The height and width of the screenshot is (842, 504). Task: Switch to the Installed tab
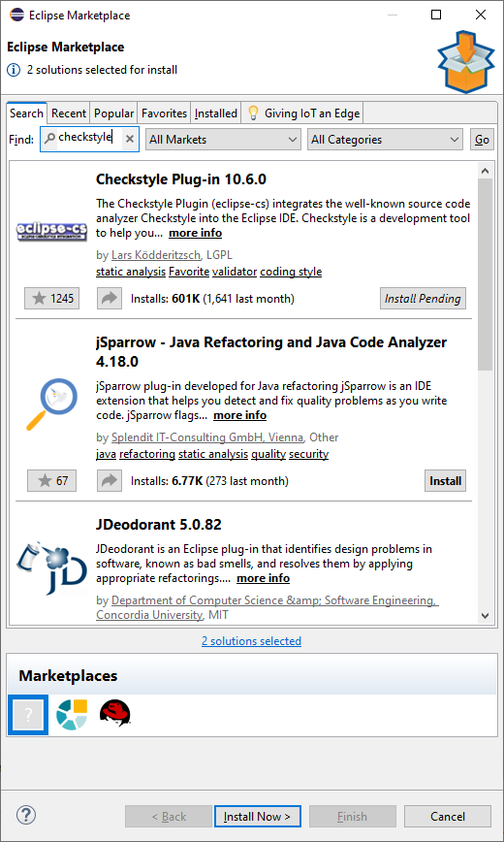coord(216,113)
